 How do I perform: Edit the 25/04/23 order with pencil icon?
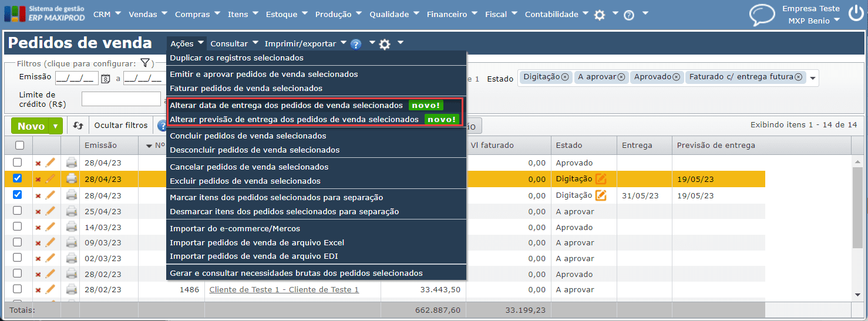(51, 211)
